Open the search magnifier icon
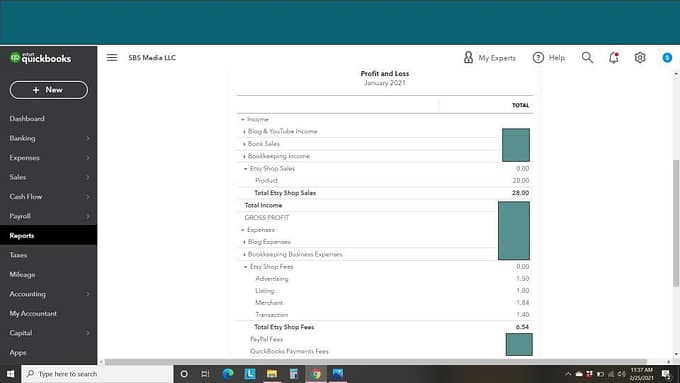The width and height of the screenshot is (680, 383). (587, 58)
